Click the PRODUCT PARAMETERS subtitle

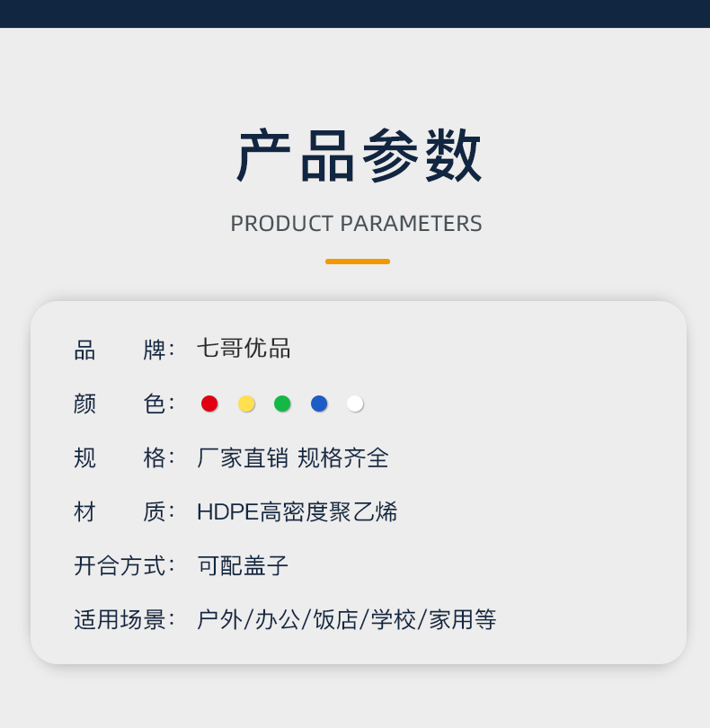click(x=356, y=224)
